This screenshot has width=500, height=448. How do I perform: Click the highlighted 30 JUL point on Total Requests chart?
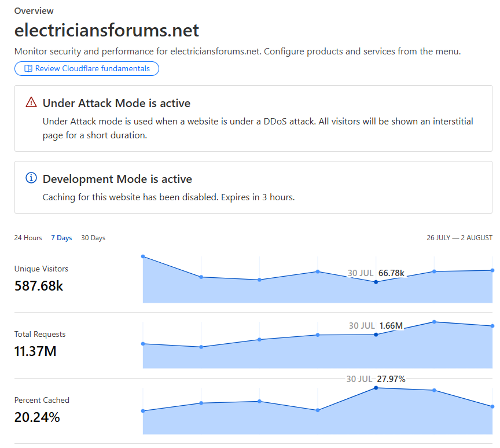(x=376, y=335)
